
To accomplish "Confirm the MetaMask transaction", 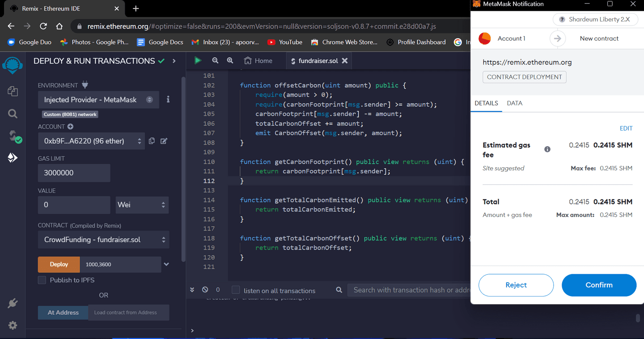I will tap(599, 285).
